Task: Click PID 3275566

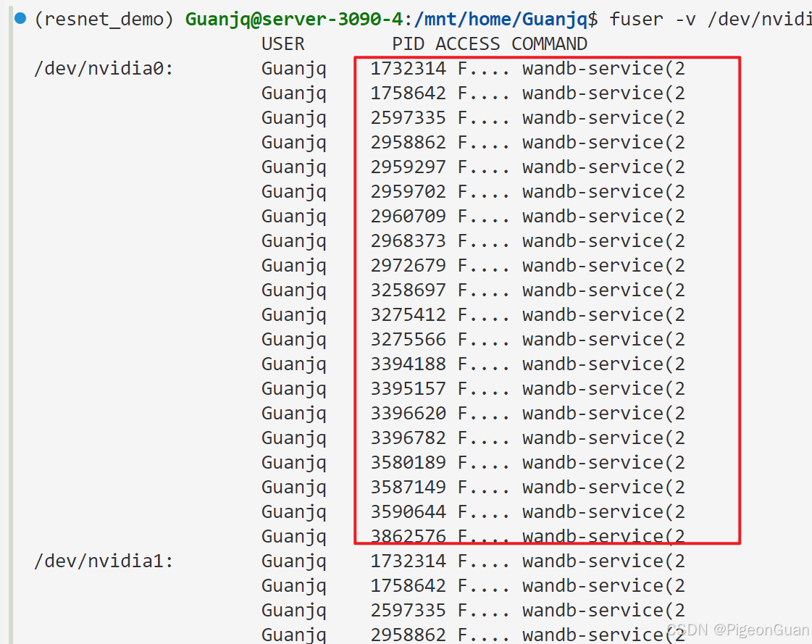Action: point(408,339)
